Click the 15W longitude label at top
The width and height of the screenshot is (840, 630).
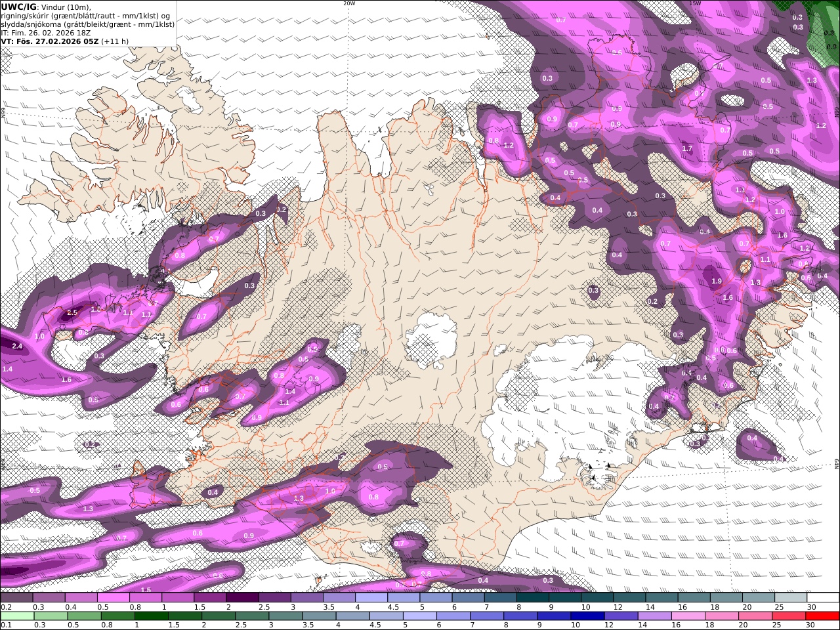click(x=695, y=3)
